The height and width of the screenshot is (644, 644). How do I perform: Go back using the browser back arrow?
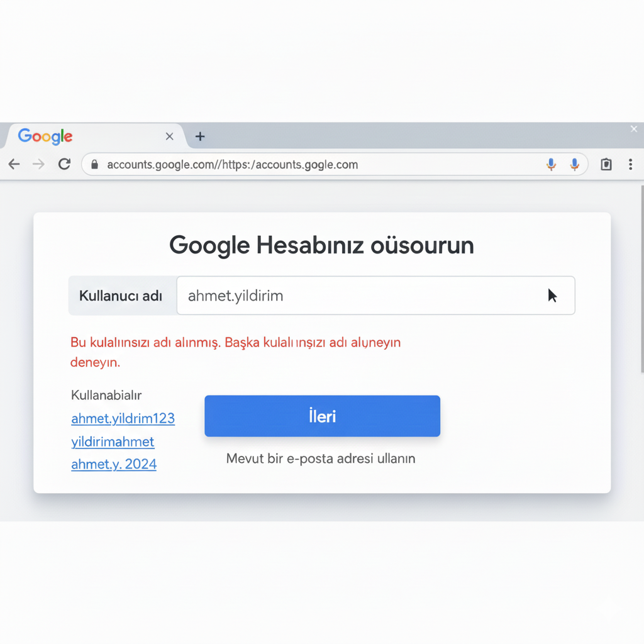click(14, 165)
